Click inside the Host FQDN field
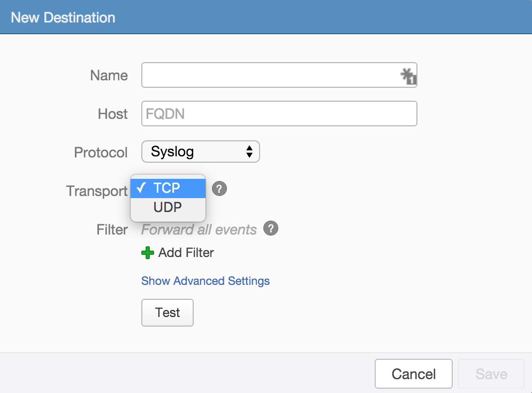 [278, 114]
